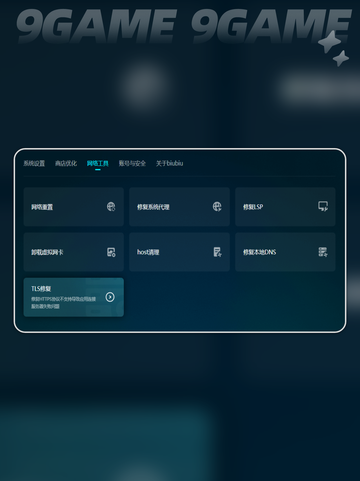Go to the 账号与安全 tab

[132, 163]
